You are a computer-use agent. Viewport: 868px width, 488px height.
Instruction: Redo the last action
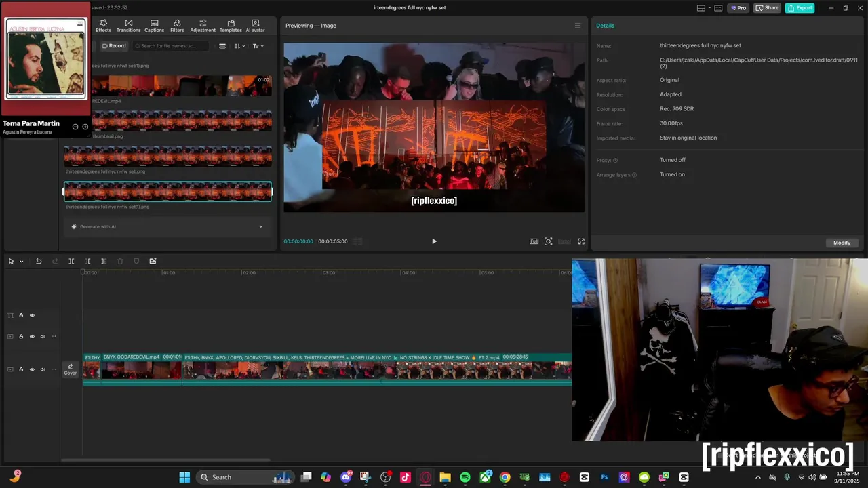click(55, 261)
